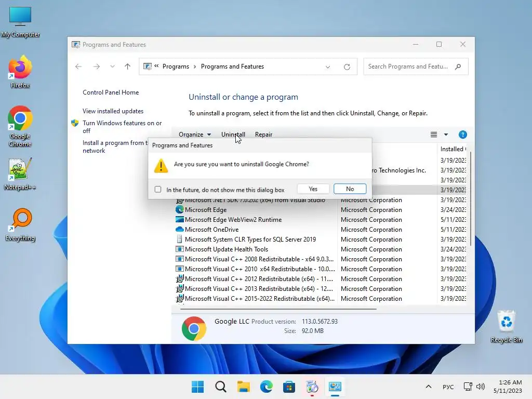This screenshot has width=532, height=399.
Task: Confirm uninstall with the Yes button
Action: coord(313,189)
